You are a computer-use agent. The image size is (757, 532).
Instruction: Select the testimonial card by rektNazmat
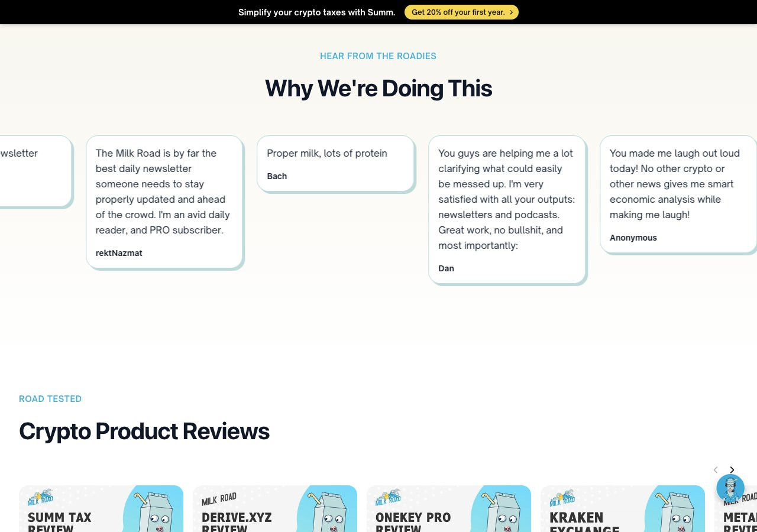point(165,203)
